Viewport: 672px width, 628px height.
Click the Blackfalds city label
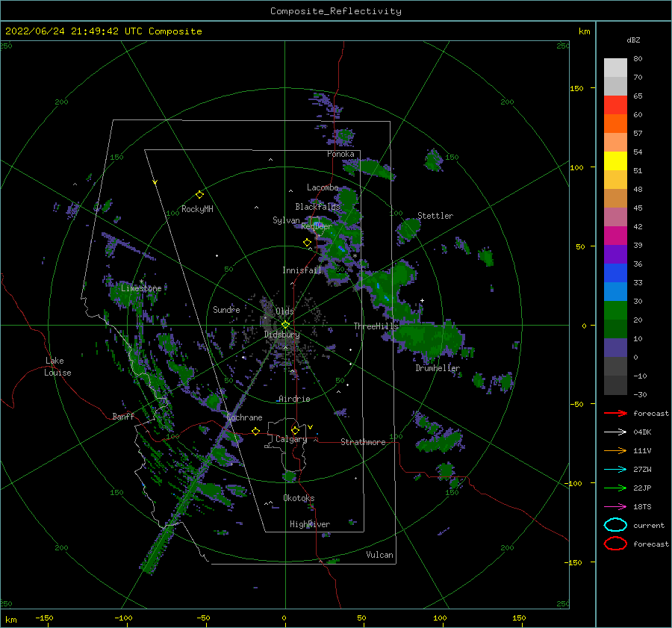tap(317, 207)
